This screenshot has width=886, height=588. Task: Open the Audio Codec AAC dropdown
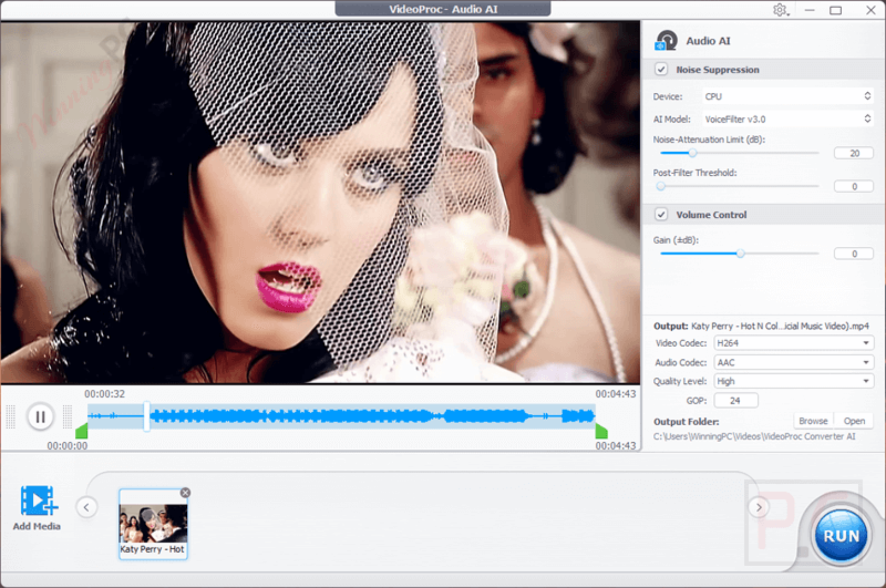point(794,362)
